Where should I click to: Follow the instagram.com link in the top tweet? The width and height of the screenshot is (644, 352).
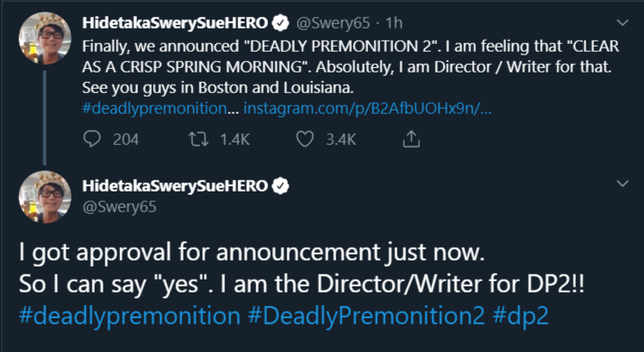pos(368,109)
